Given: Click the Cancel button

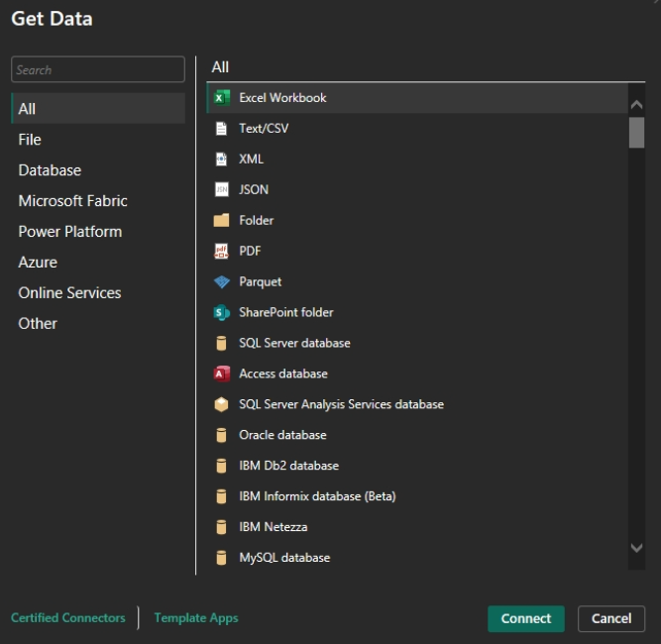Looking at the screenshot, I should [x=611, y=618].
